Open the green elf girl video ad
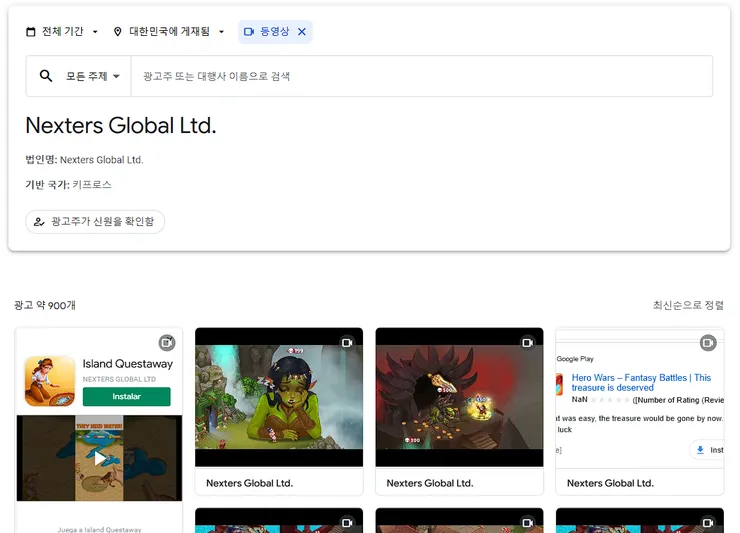This screenshot has height=533, width=740. click(x=279, y=397)
